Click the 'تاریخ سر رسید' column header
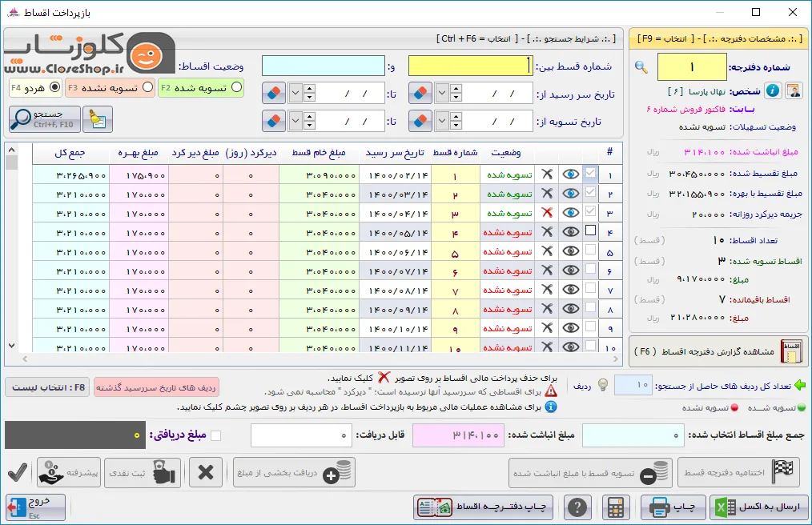The height and width of the screenshot is (525, 812). pos(395,153)
